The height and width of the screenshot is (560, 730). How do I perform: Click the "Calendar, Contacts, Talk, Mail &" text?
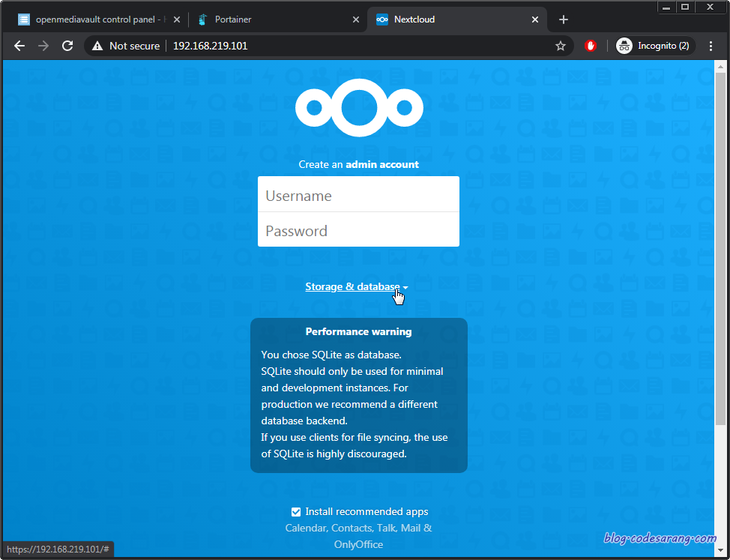click(358, 528)
